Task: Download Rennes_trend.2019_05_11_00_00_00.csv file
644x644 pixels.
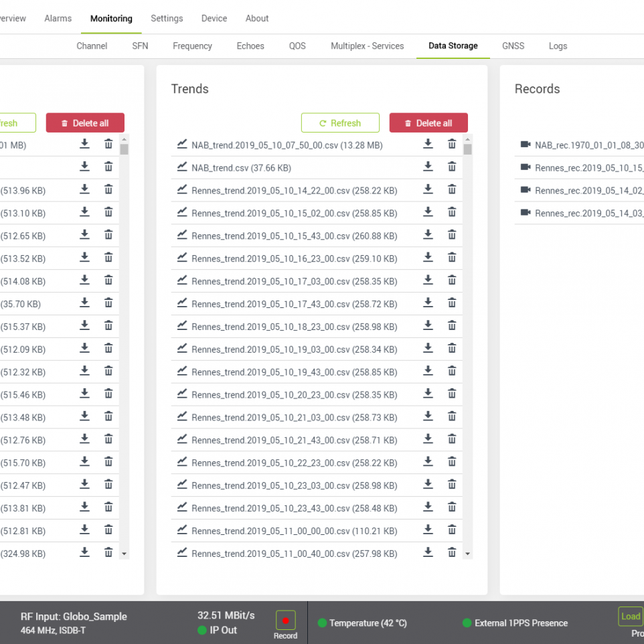Action: [428, 530]
